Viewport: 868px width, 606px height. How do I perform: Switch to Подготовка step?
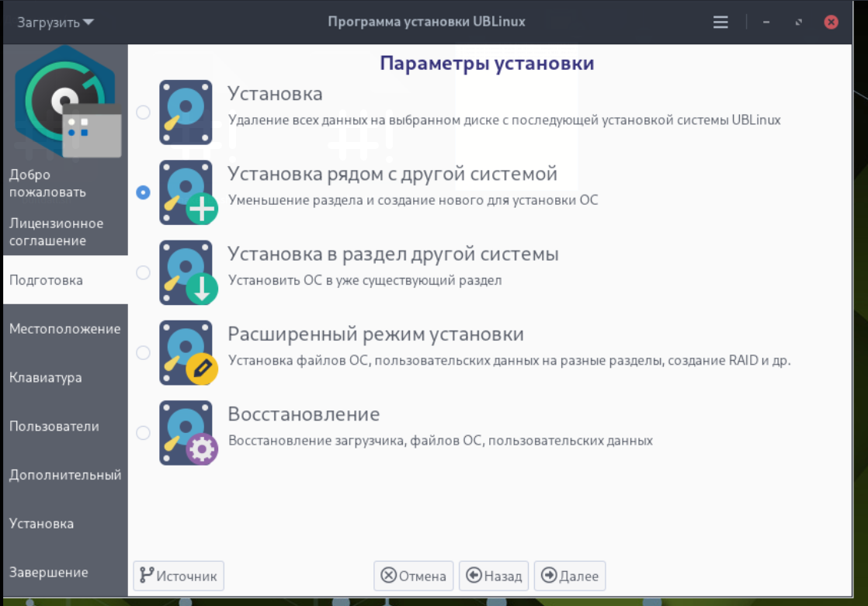(x=65, y=280)
